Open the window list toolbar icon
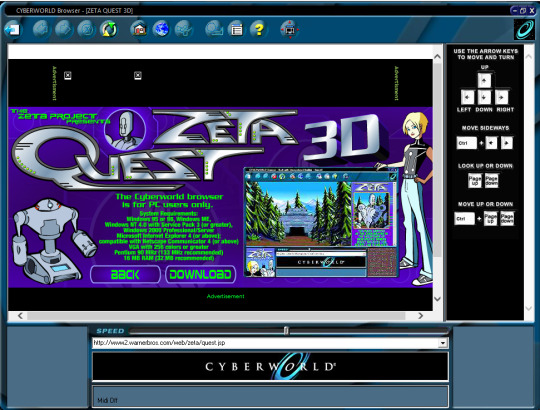540x410 pixels. tap(236, 29)
